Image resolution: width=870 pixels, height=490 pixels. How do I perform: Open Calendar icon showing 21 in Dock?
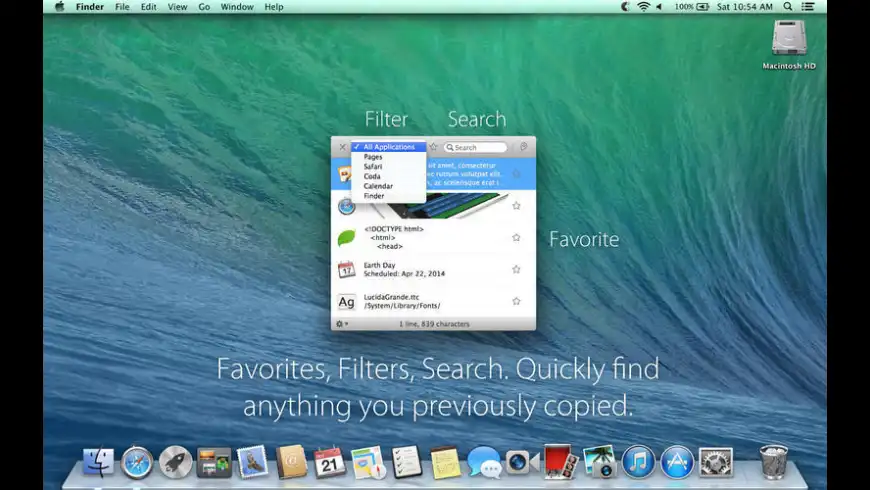pyautogui.click(x=330, y=462)
